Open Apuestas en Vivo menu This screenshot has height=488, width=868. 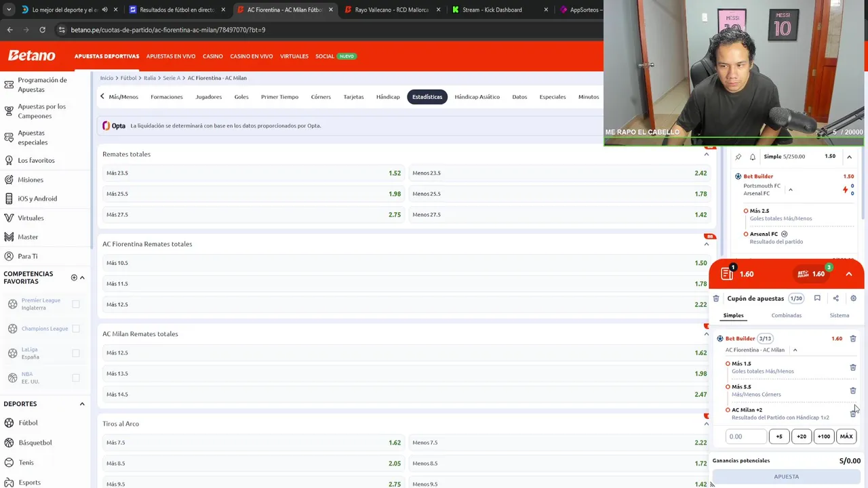(170, 56)
